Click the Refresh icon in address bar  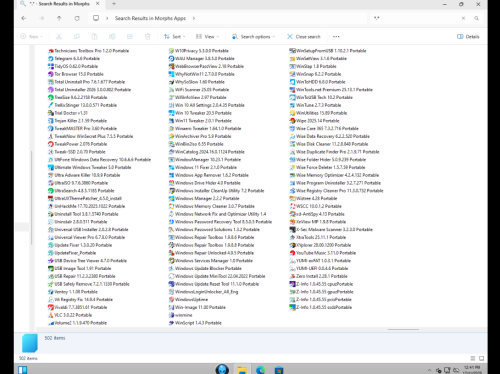point(77,18)
